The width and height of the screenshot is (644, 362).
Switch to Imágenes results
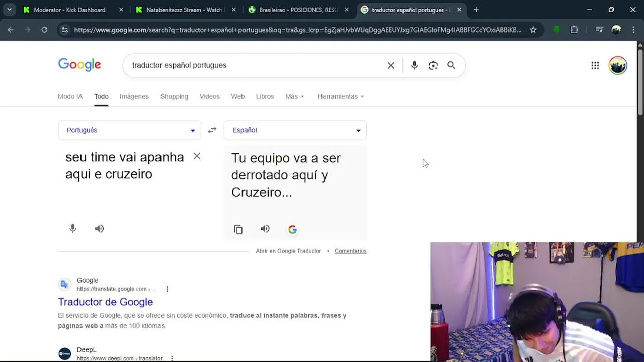(x=134, y=96)
